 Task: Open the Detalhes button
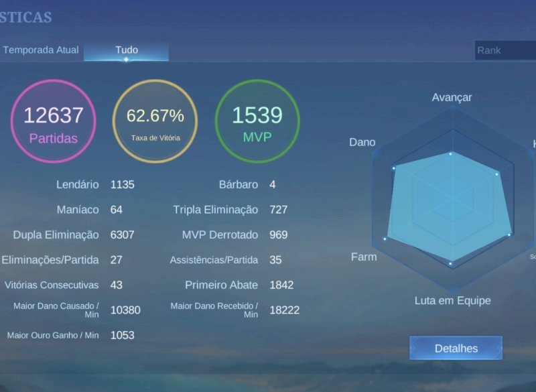pos(456,348)
